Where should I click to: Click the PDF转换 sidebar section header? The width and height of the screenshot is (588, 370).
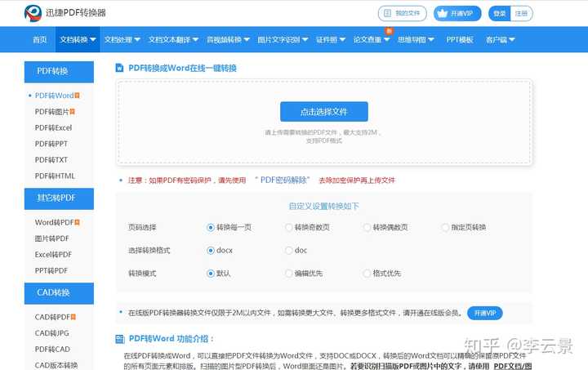[x=59, y=72]
